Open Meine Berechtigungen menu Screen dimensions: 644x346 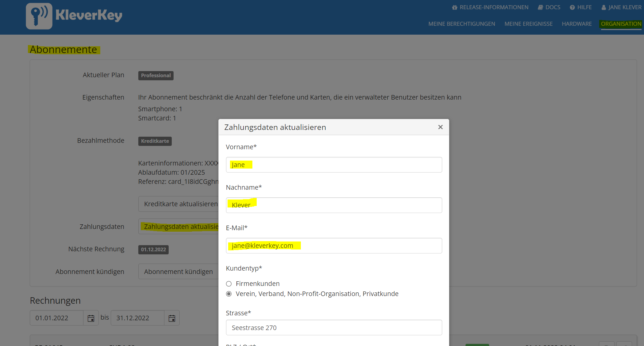(462, 24)
